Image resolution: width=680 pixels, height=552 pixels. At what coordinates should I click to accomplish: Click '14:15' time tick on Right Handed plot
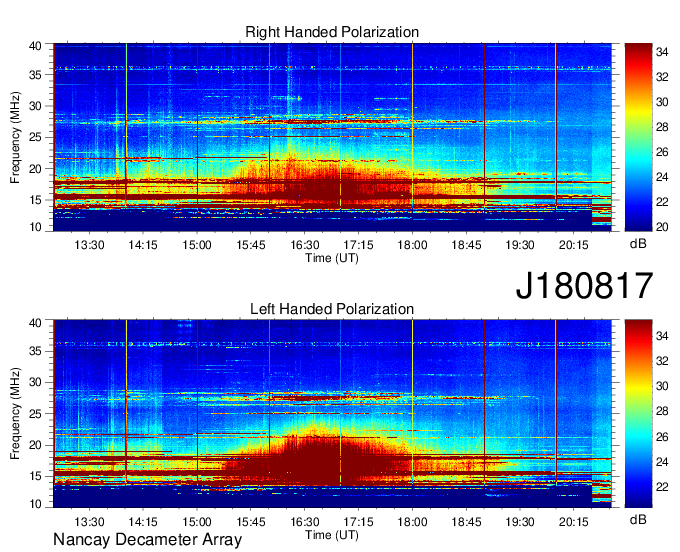pyautogui.click(x=143, y=245)
